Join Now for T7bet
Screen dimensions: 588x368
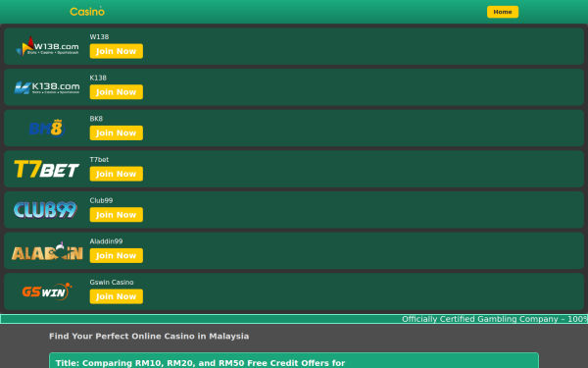(117, 174)
